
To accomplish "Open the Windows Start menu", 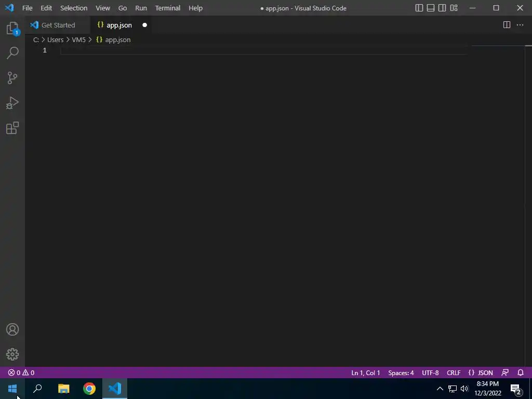I will [x=12, y=389].
